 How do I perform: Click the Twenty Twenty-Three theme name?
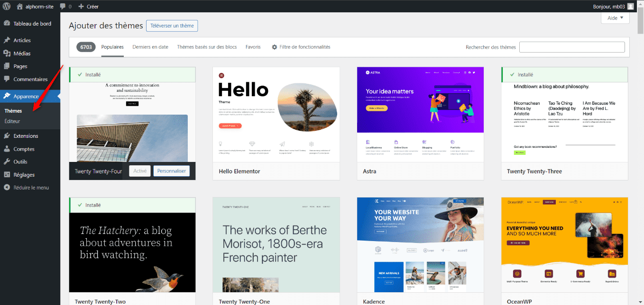(x=534, y=171)
